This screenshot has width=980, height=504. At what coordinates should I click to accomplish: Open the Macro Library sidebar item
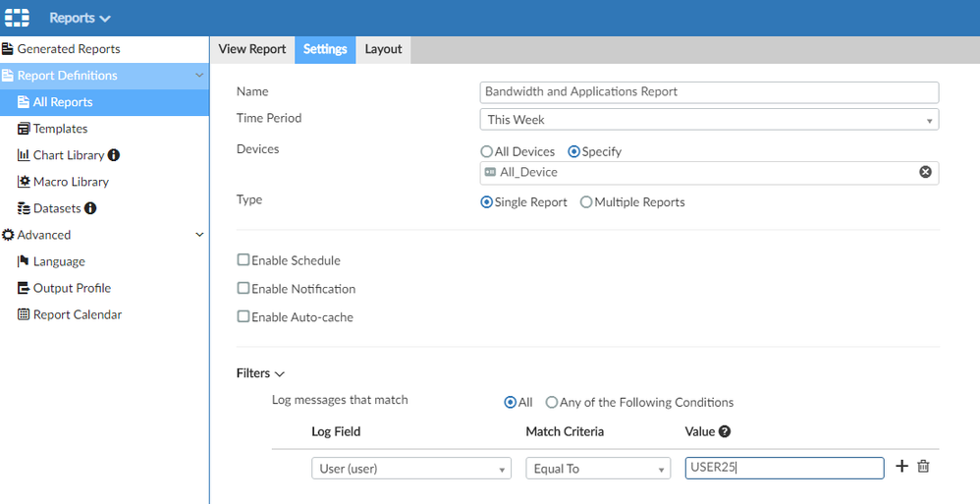70,182
